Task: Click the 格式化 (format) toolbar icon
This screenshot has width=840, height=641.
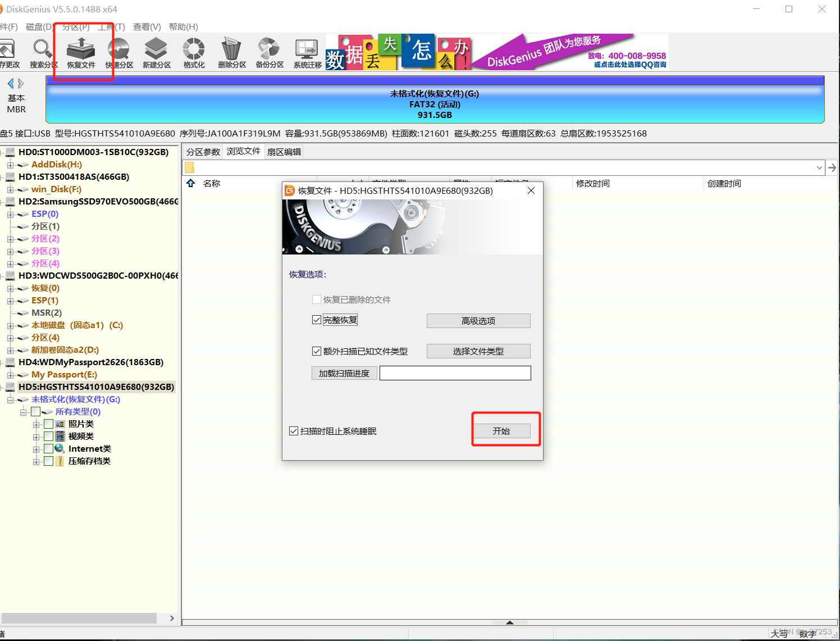Action: [194, 53]
